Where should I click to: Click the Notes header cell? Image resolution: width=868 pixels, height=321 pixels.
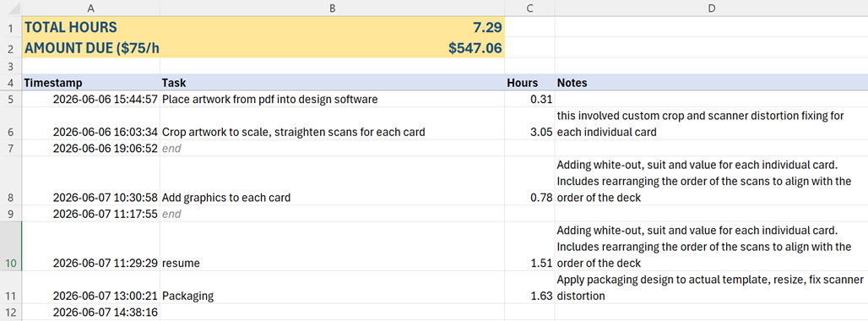tap(711, 83)
